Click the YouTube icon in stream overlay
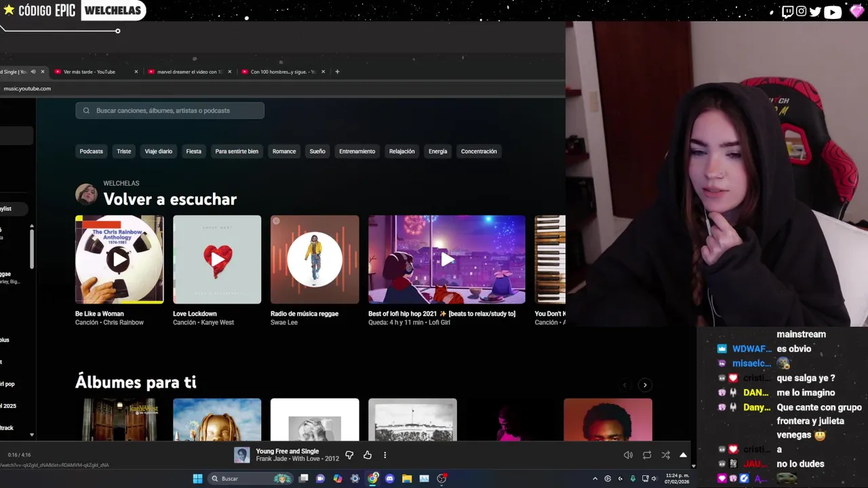Screen dimensions: 868x488 click(833, 12)
